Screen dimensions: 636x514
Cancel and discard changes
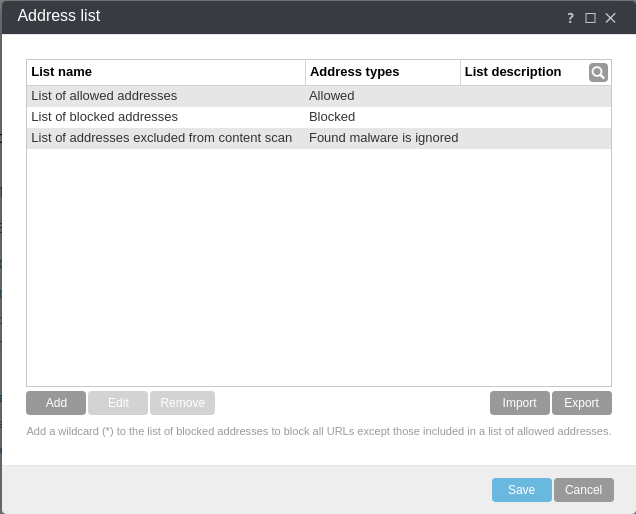point(583,490)
